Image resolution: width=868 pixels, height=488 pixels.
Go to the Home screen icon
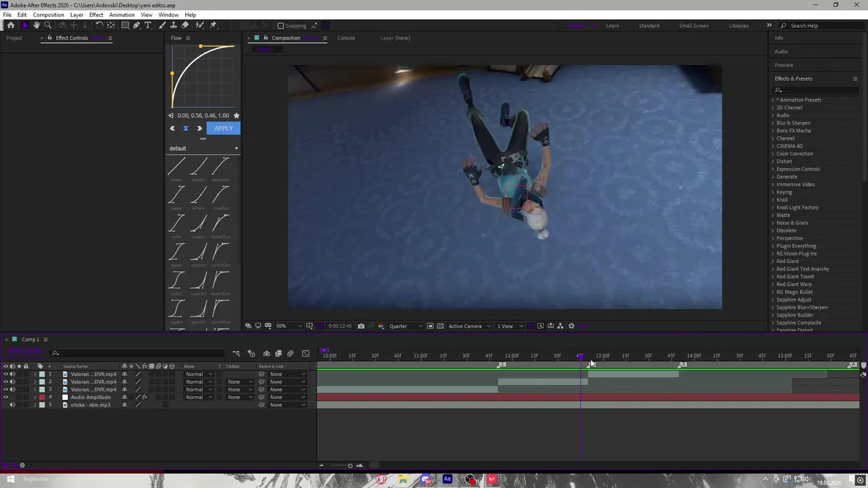(x=11, y=26)
